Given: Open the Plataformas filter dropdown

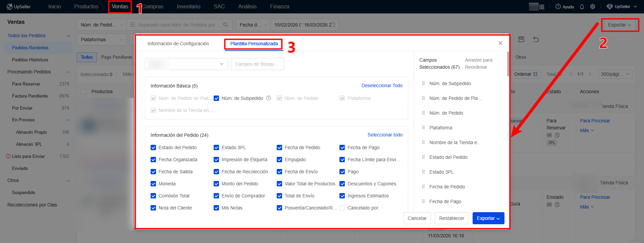Looking at the screenshot, I should (x=101, y=40).
